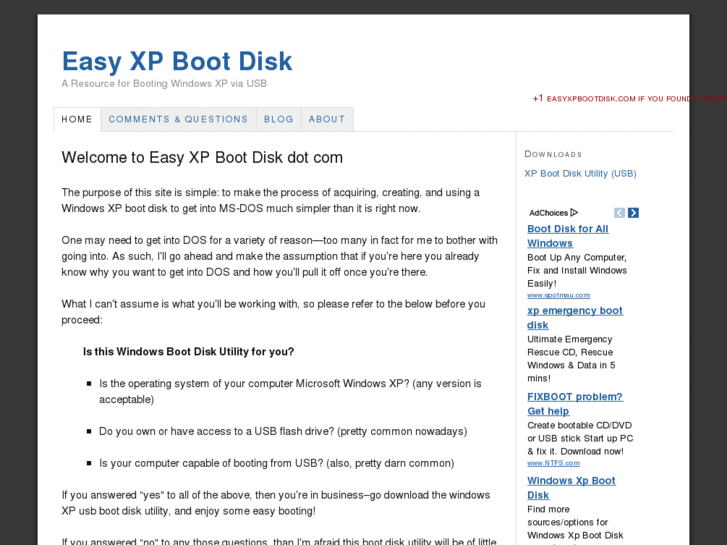Click the previous ad arrow icon
The height and width of the screenshot is (545, 727).
click(x=619, y=212)
